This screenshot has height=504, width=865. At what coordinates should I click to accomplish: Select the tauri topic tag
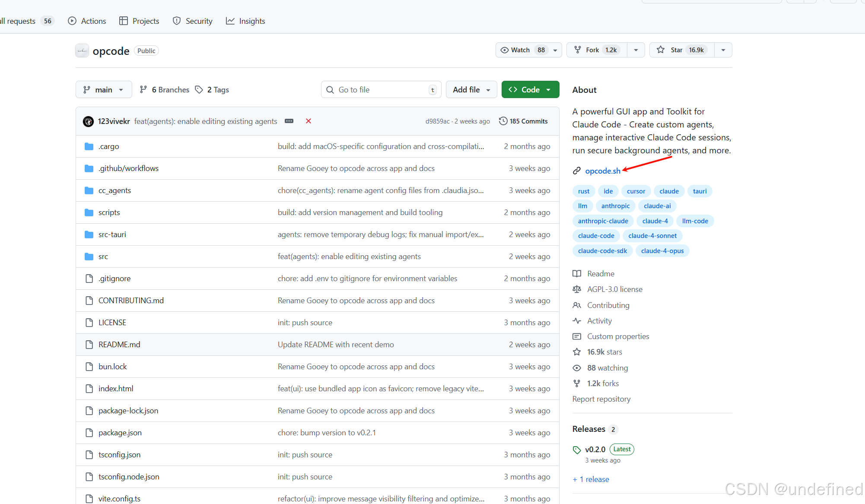[700, 191]
